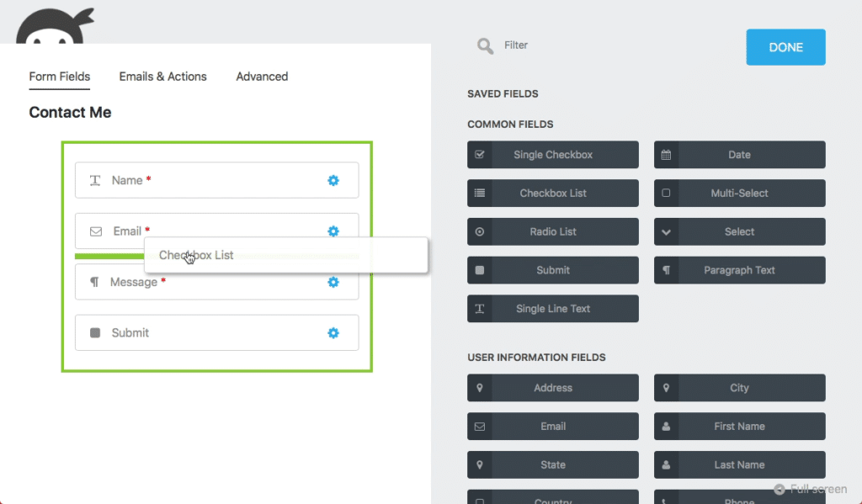Screen dimensions: 862x504
Task: Add a First Name field
Action: [x=739, y=426]
